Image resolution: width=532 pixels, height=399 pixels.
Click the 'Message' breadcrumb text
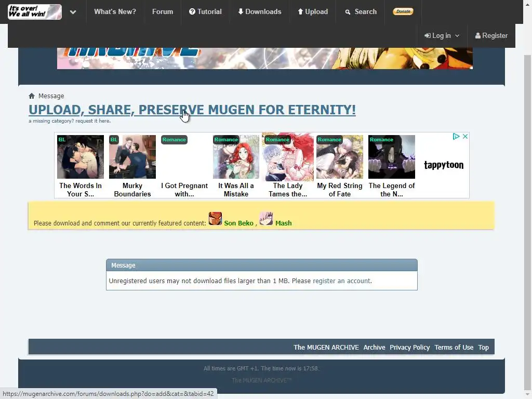[51, 96]
